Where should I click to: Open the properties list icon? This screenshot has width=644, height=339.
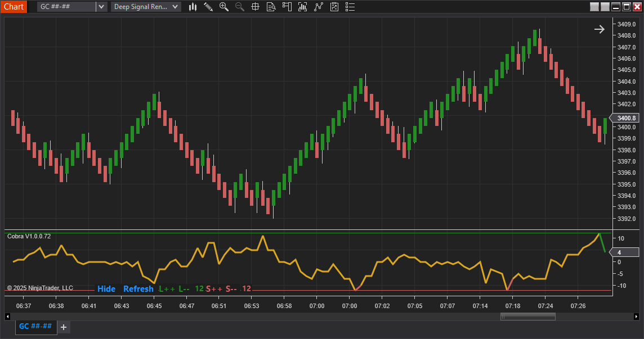pos(350,7)
